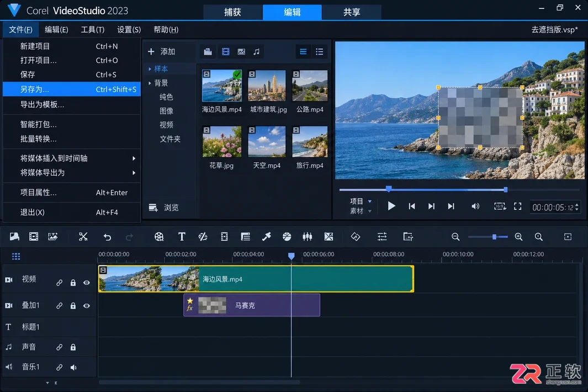The width and height of the screenshot is (588, 392).
Task: Toggle ripple link on the 视频 track
Action: tap(59, 283)
